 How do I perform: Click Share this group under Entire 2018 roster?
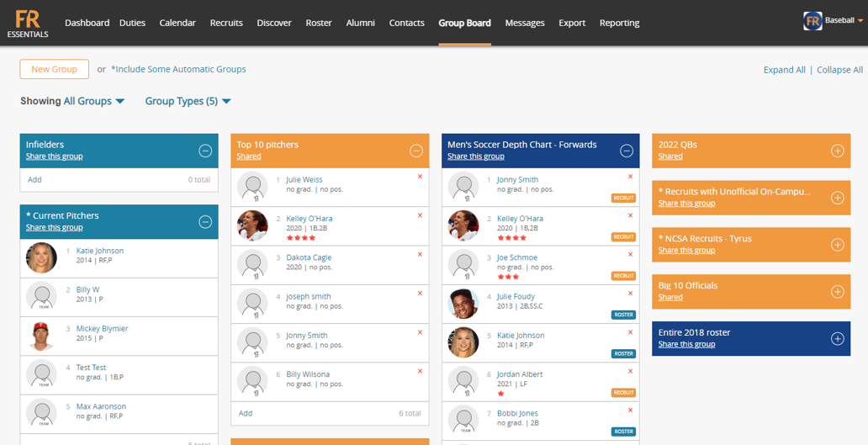pos(686,344)
